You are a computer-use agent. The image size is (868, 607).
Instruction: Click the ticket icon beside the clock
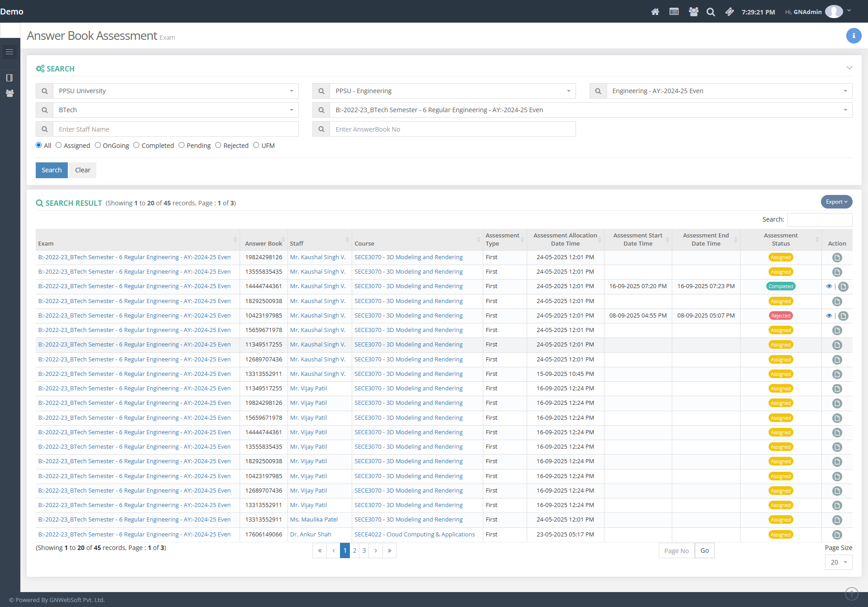point(729,12)
